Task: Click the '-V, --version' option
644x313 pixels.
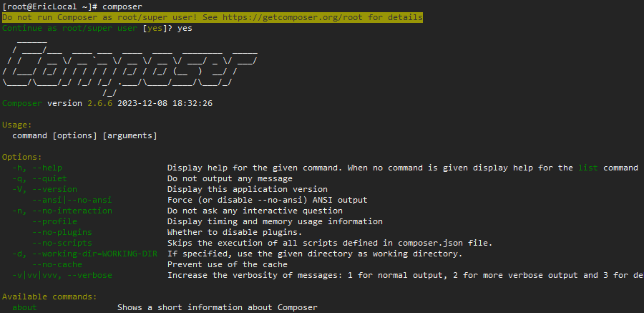Action: click(44, 189)
